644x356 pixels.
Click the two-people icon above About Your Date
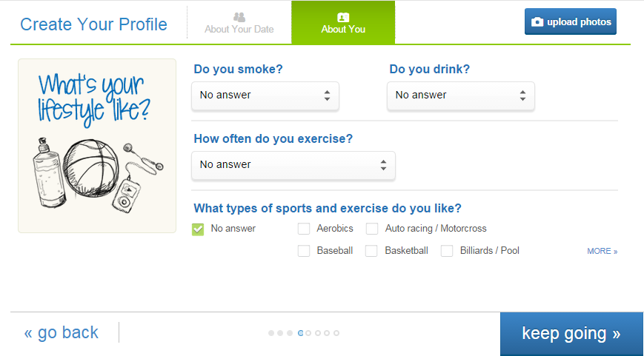point(239,16)
